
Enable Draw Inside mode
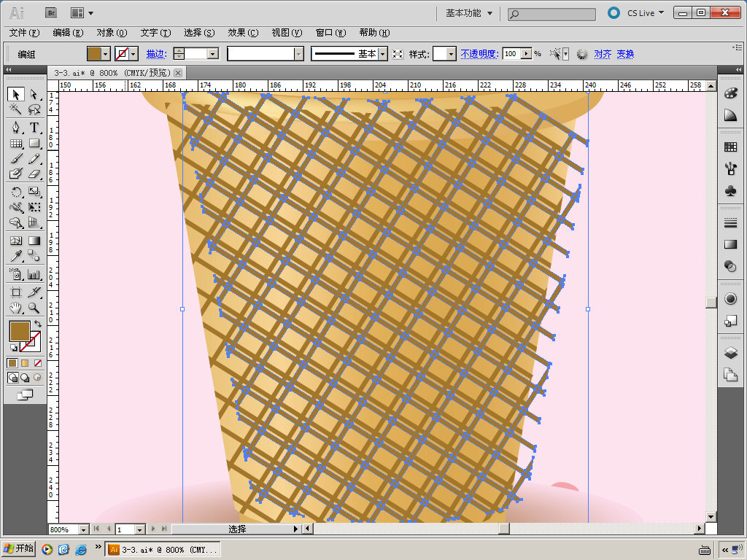[37, 378]
